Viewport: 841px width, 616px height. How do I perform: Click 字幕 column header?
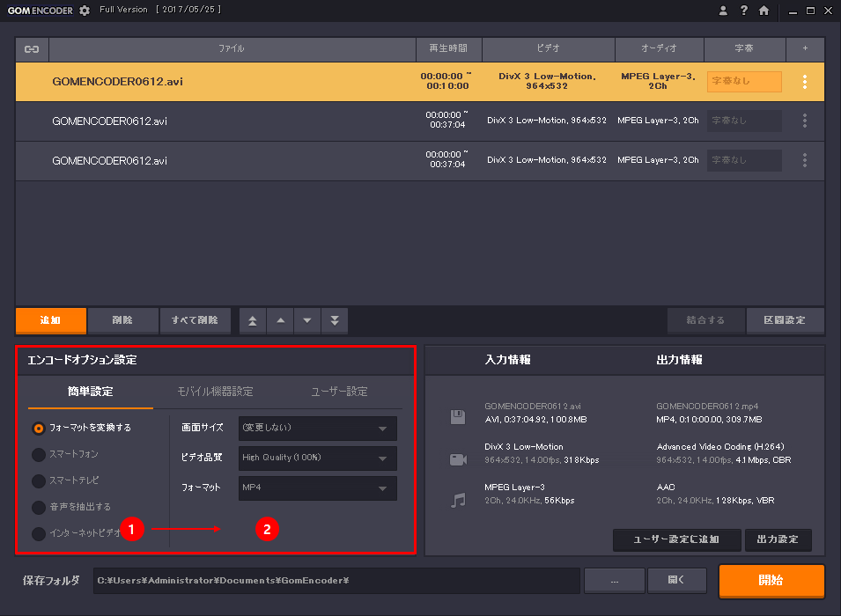click(744, 48)
